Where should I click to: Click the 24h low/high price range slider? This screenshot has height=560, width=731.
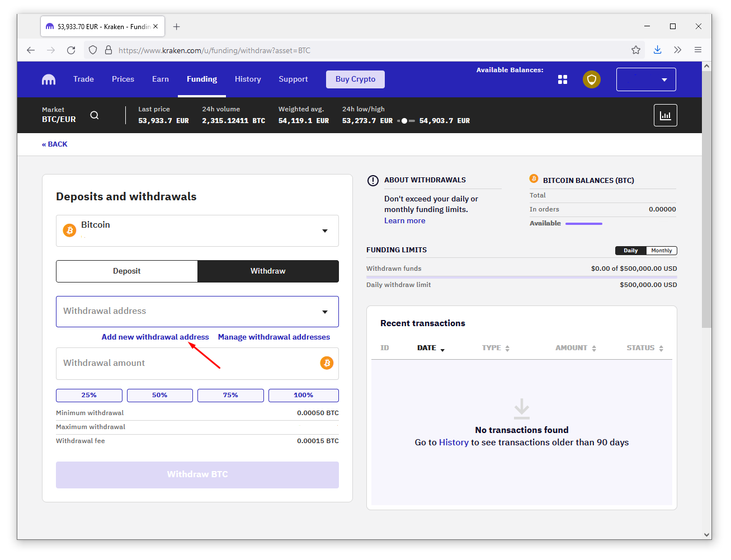406,121
